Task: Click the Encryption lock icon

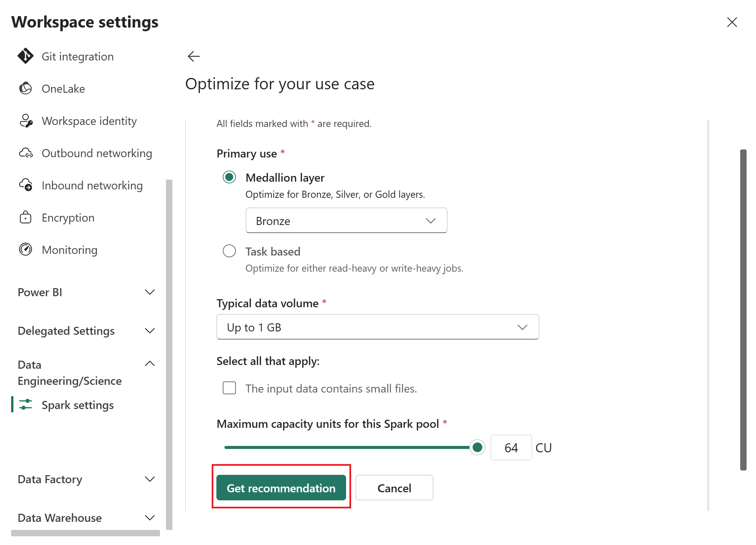Action: click(x=26, y=217)
